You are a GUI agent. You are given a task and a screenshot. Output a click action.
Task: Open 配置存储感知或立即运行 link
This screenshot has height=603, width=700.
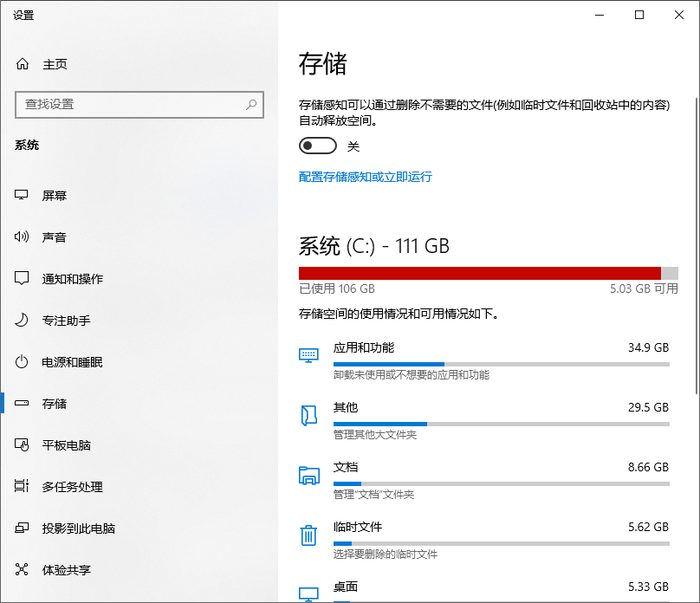click(366, 177)
